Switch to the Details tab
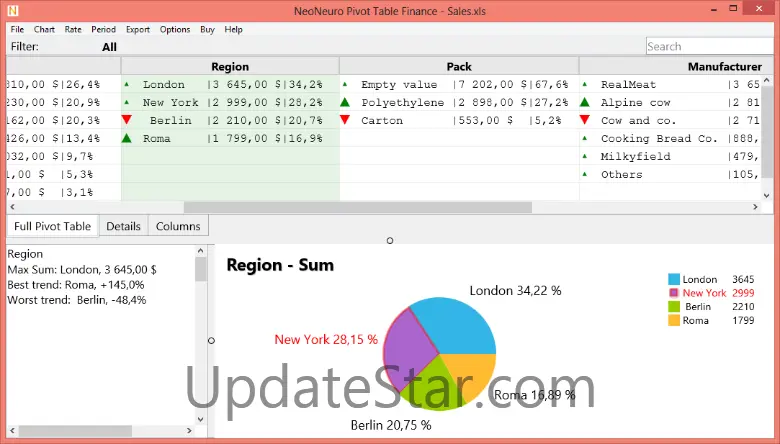 [x=123, y=226]
